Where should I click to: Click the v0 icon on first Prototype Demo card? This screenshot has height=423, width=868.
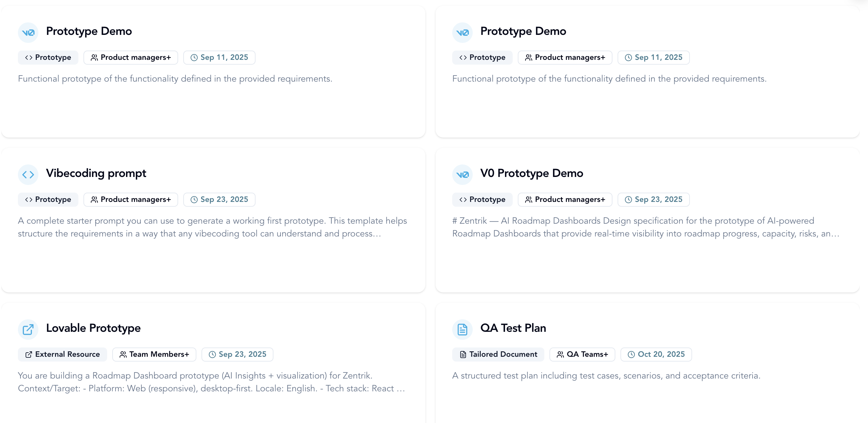click(28, 32)
